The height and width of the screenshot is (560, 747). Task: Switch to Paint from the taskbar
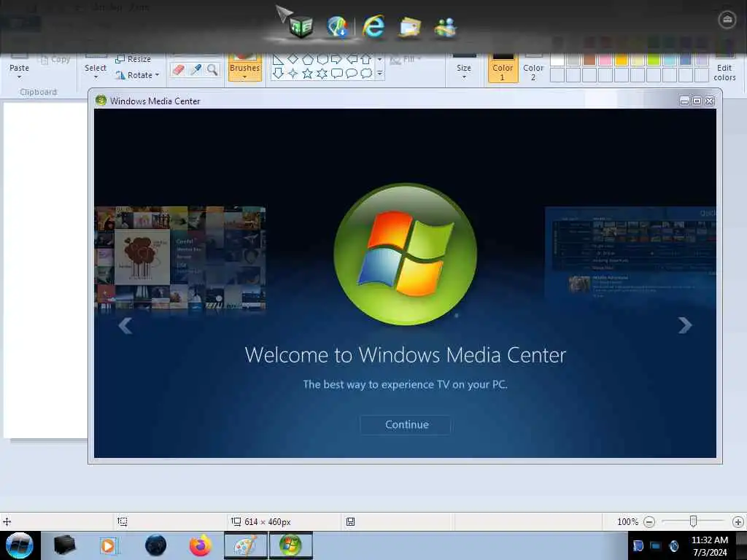pos(246,545)
